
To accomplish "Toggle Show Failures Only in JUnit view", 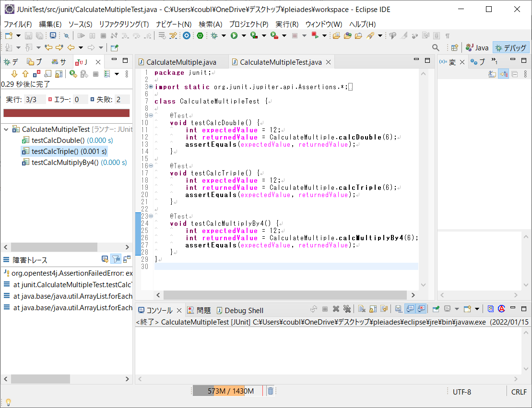I will click(x=36, y=74).
